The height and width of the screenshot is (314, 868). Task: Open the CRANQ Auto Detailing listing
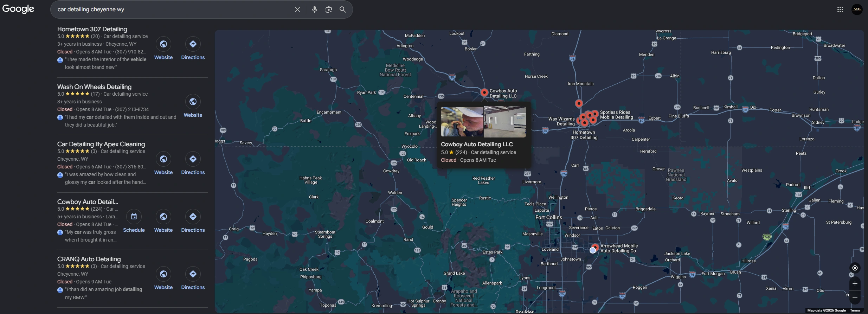point(89,259)
